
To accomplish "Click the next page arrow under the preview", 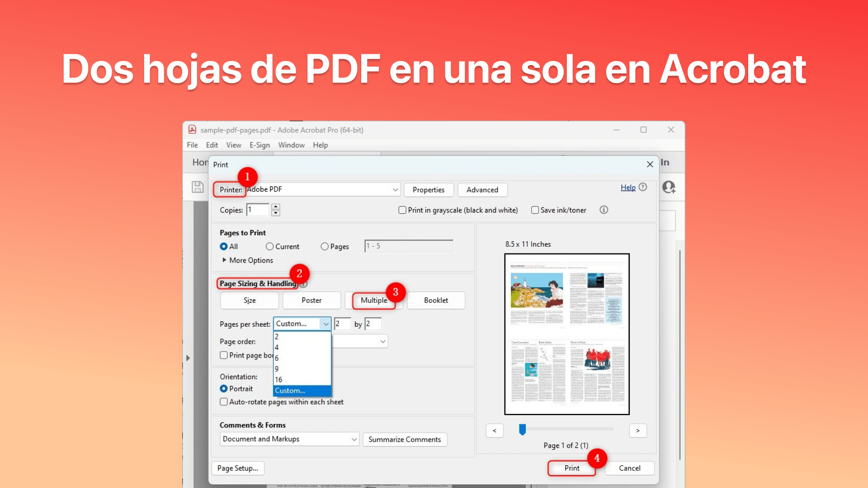I will point(638,430).
